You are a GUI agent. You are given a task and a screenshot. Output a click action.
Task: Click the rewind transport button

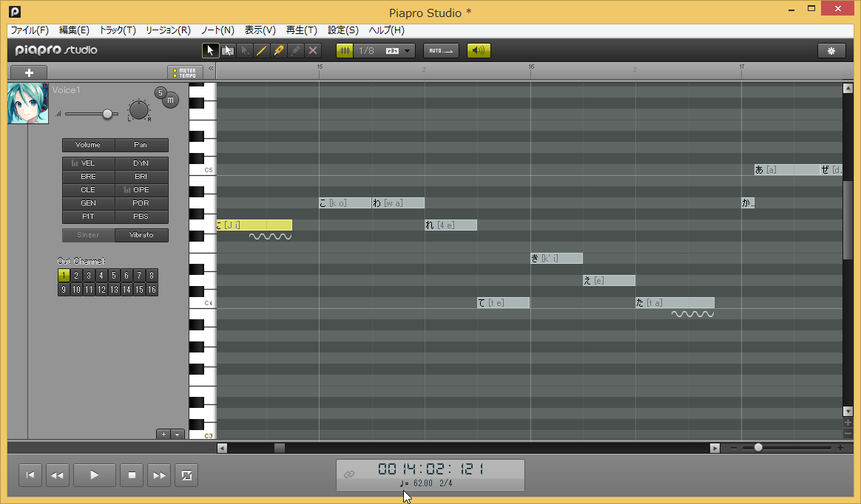(x=57, y=475)
